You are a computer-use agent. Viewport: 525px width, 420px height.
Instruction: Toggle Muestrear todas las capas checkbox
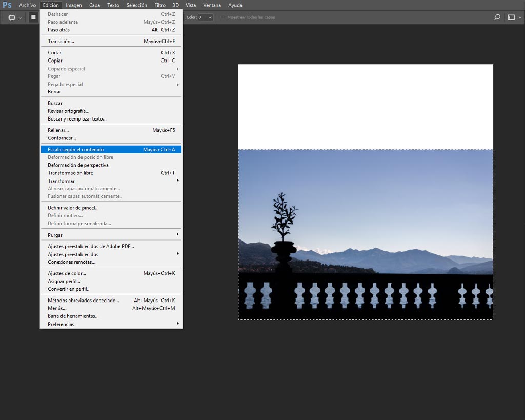pos(223,17)
